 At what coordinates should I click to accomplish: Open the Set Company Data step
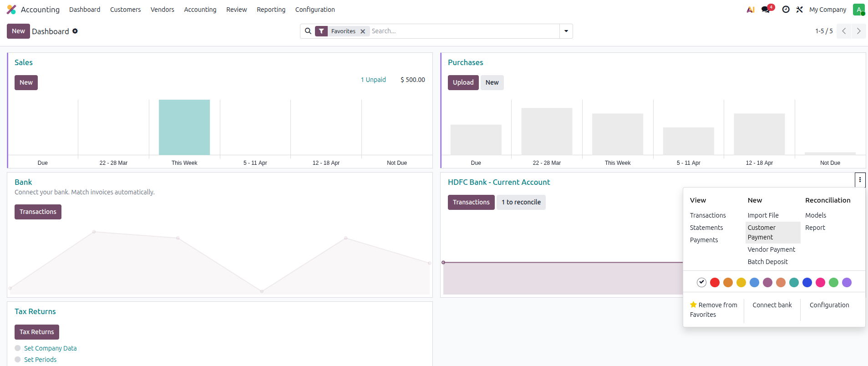50,348
